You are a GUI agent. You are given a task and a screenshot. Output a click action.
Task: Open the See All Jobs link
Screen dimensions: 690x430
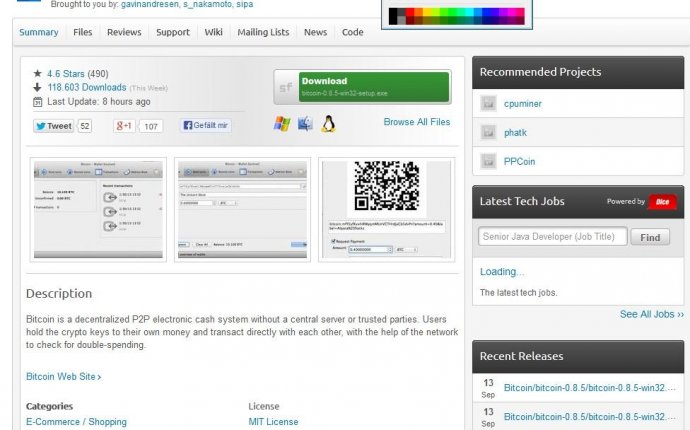click(x=652, y=314)
